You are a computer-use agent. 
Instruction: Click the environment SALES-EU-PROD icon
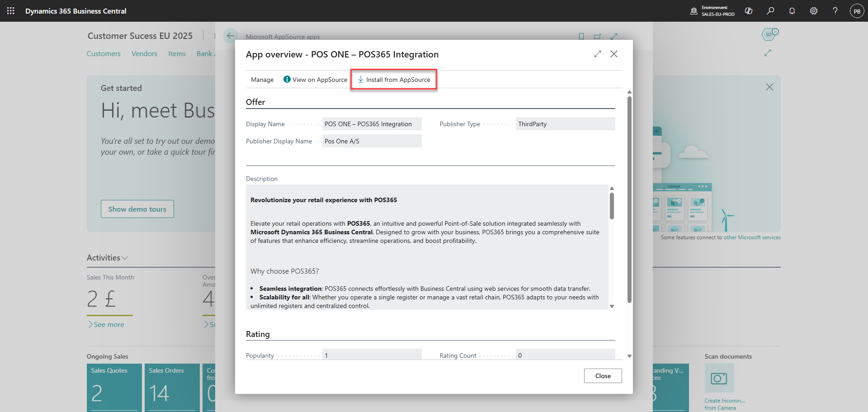694,11
